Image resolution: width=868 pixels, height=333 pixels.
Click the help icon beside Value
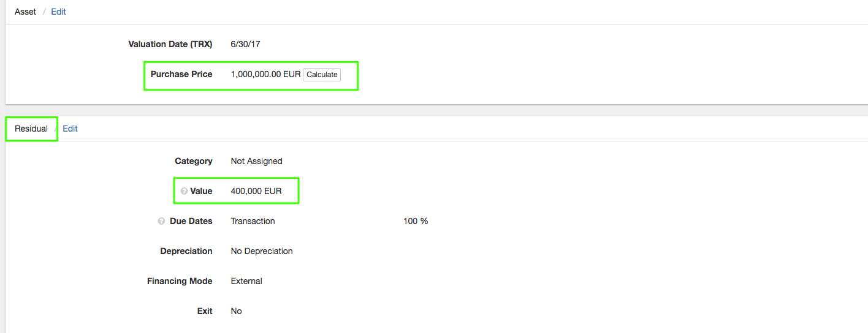click(184, 191)
